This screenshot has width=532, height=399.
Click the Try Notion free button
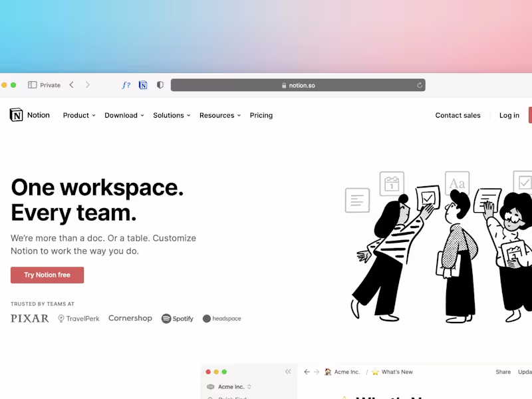pos(47,275)
